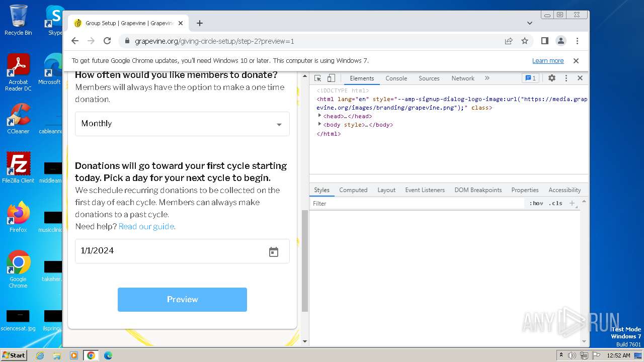Toggle the .cls element classes button
644x362 pixels.
pyautogui.click(x=556, y=204)
